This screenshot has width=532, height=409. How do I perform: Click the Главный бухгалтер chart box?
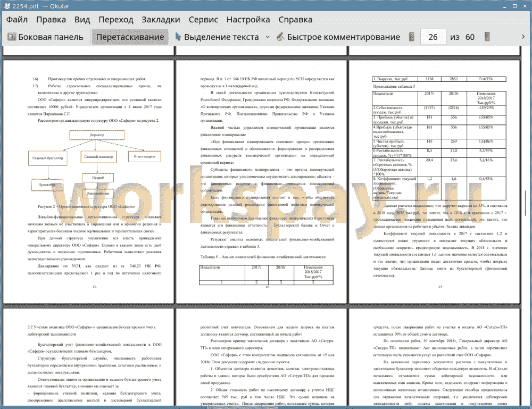[48, 158]
